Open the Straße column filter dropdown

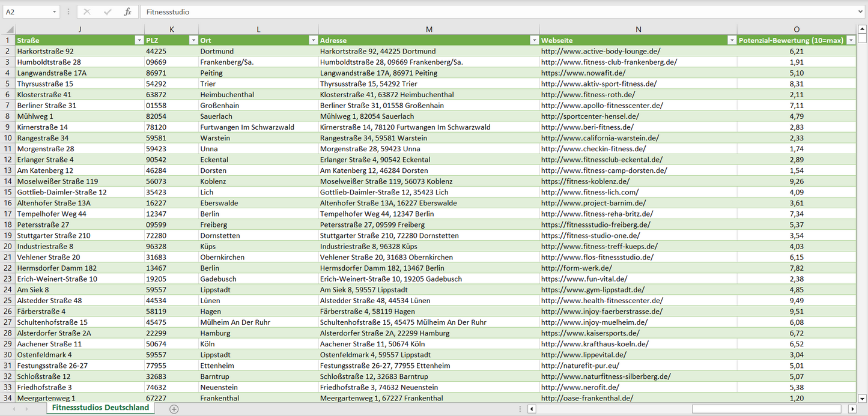click(x=139, y=40)
